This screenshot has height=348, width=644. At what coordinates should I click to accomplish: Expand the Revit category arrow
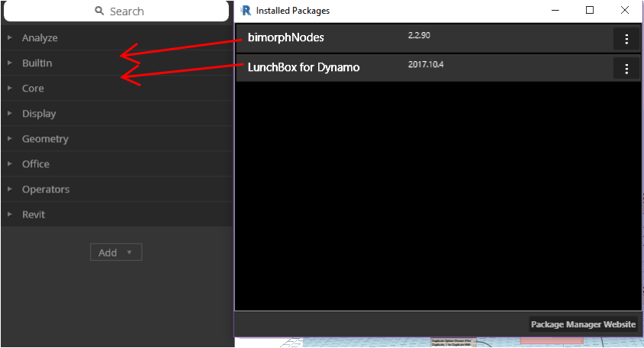[9, 214]
